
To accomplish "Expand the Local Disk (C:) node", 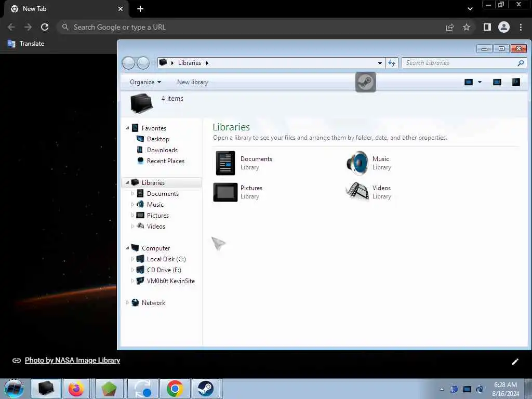I will pyautogui.click(x=132, y=259).
